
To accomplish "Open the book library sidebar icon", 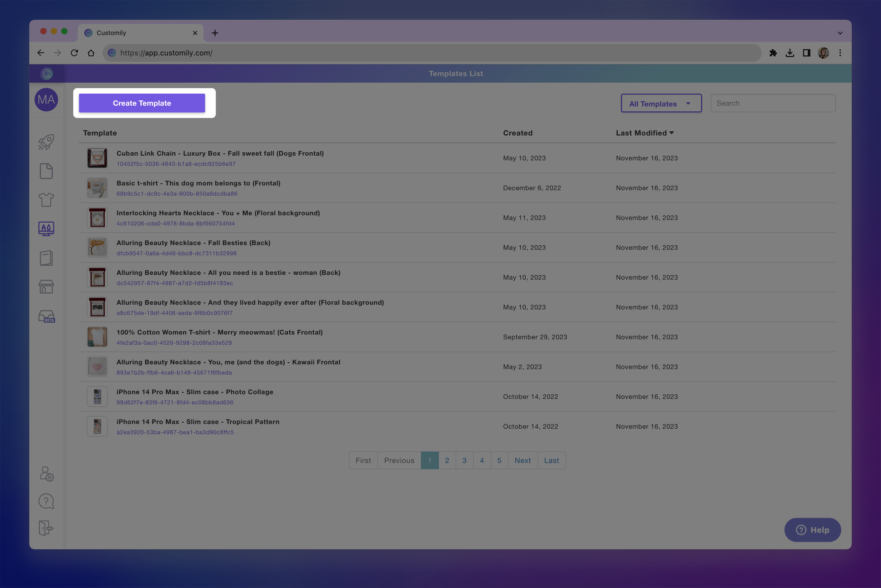I will point(46,258).
